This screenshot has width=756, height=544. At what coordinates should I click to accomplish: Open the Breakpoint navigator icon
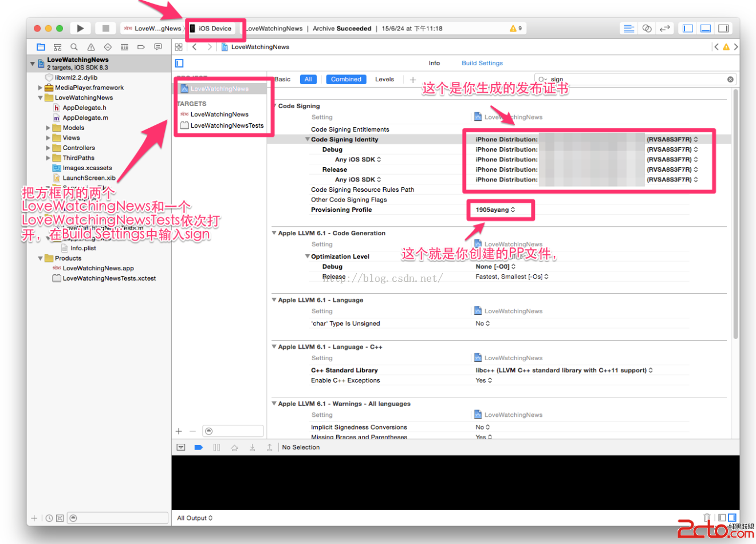tap(141, 47)
